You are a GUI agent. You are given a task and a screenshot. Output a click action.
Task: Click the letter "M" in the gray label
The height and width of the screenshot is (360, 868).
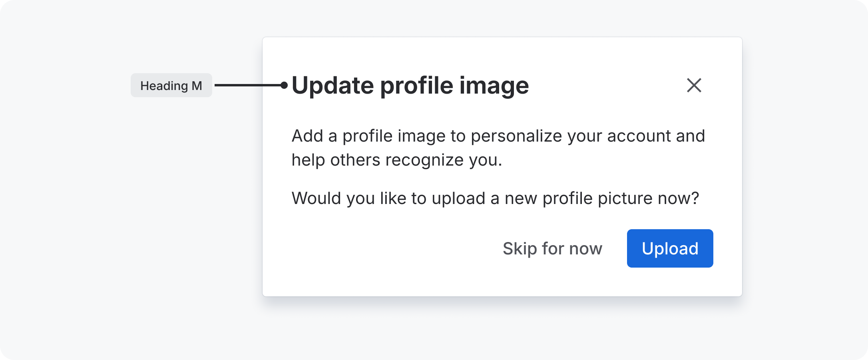point(197,86)
